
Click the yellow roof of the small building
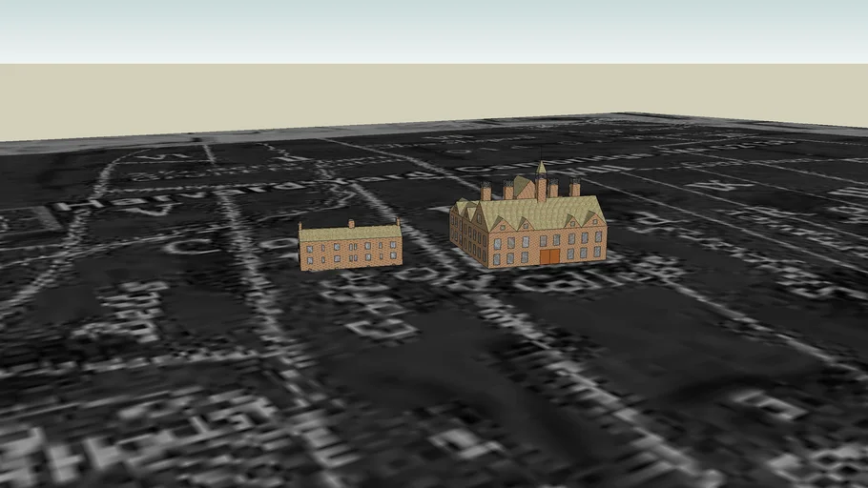350,233
